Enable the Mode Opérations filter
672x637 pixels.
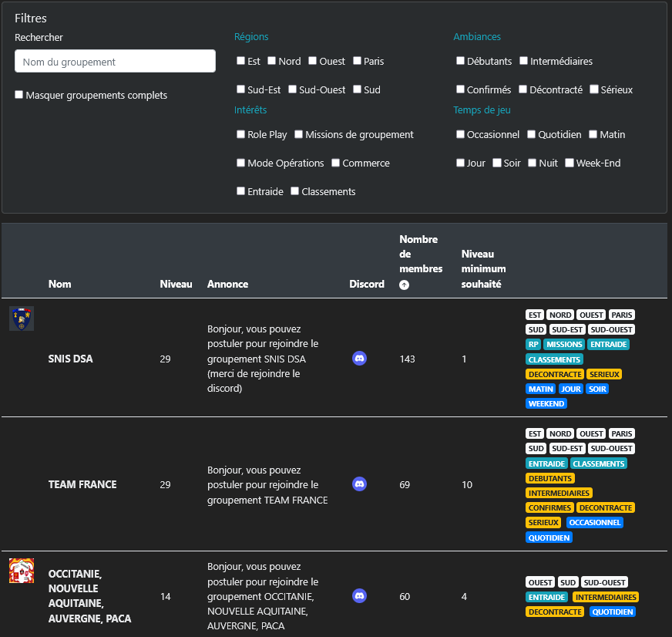[x=241, y=163]
